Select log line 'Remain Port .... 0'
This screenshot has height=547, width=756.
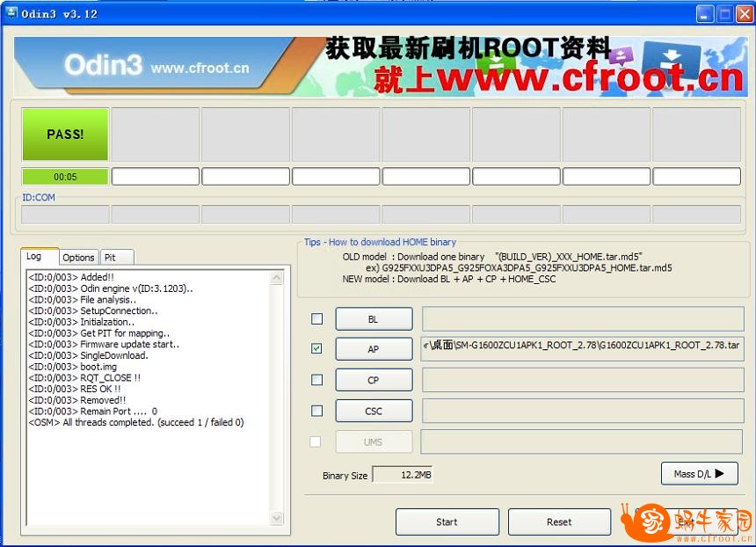[92, 412]
